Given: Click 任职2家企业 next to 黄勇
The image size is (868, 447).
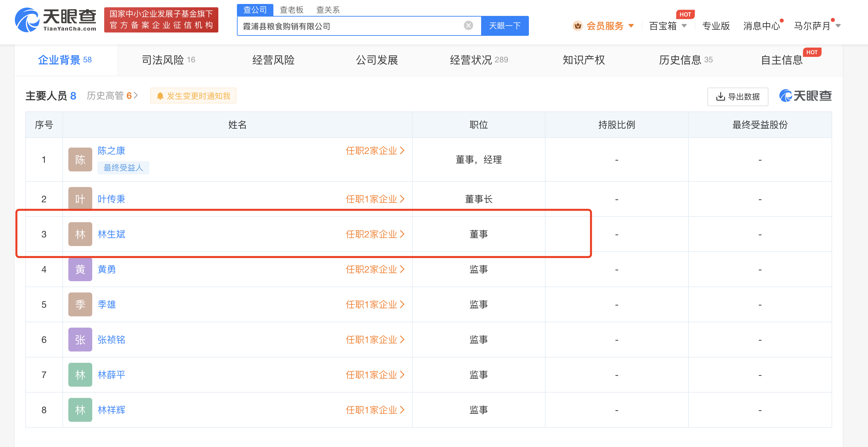Looking at the screenshot, I should coord(375,269).
